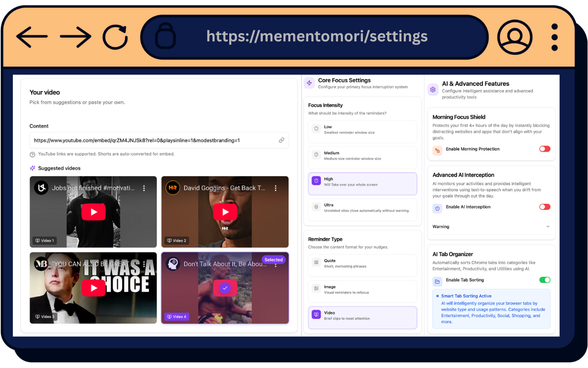Screen dimensions: 588x368
Task: Open options menu on Video 1 thumbnail
Action: coord(144,188)
